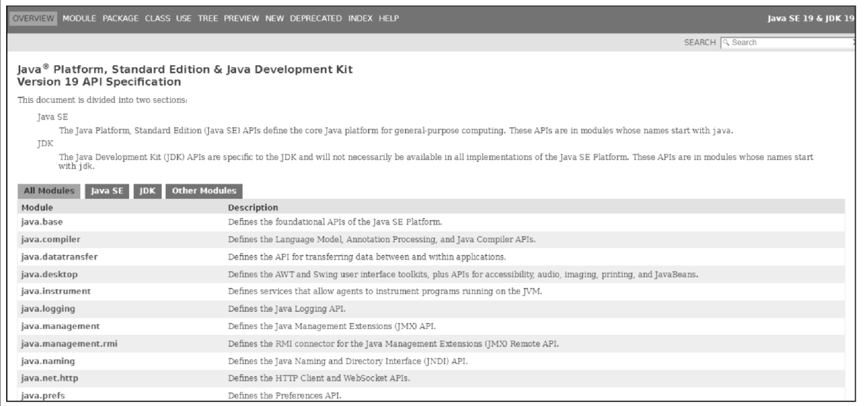This screenshot has height=406, width=868.
Task: Open the PACKAGE navigation item
Action: [x=120, y=18]
